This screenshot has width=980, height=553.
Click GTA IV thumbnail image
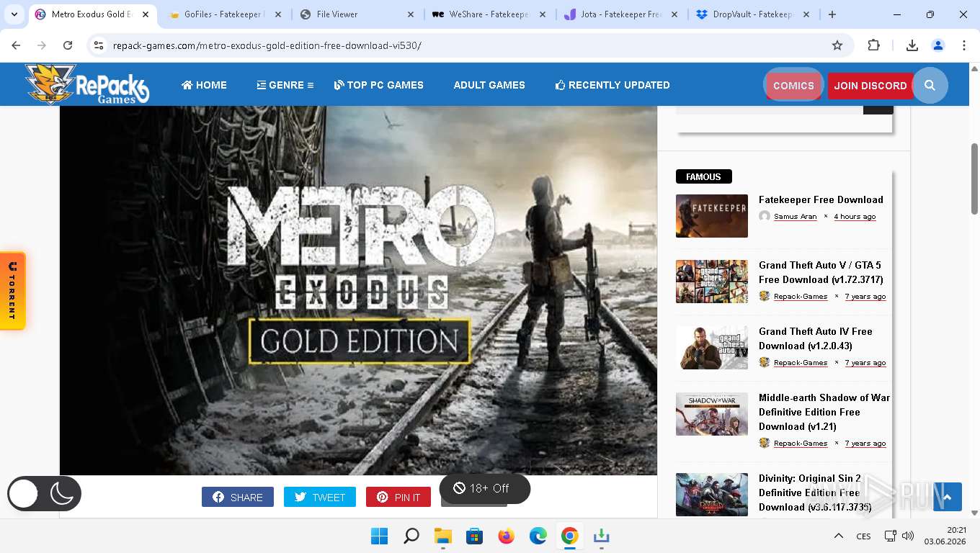712,348
